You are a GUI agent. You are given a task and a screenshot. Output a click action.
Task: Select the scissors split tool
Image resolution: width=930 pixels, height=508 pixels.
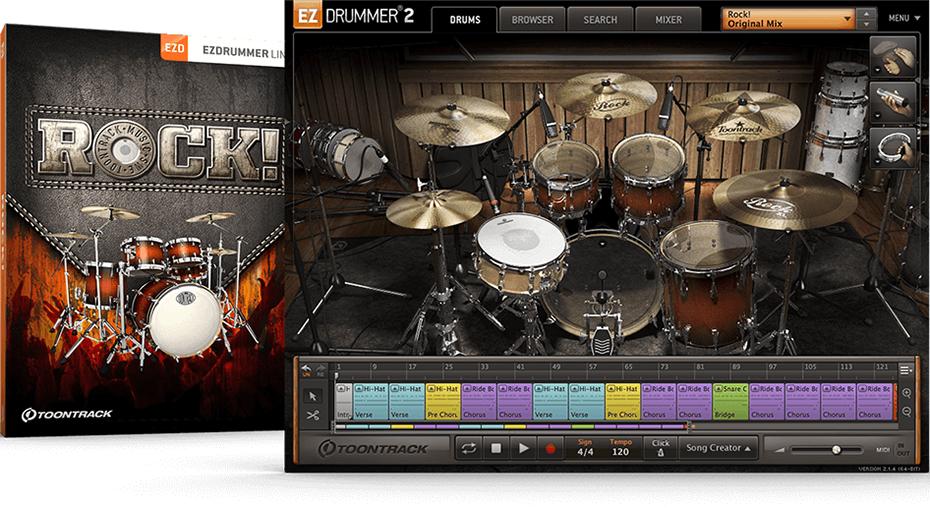(313, 415)
